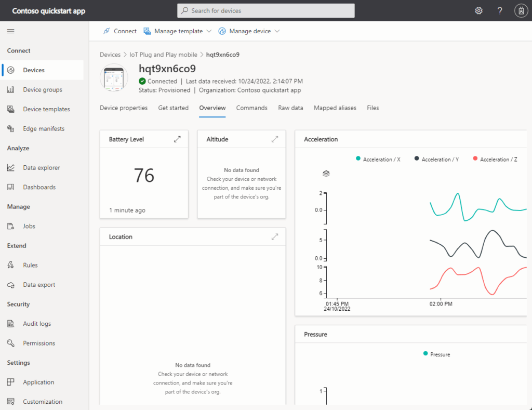Image resolution: width=532 pixels, height=410 pixels.
Task: Click the Help question mark icon
Action: (x=500, y=10)
